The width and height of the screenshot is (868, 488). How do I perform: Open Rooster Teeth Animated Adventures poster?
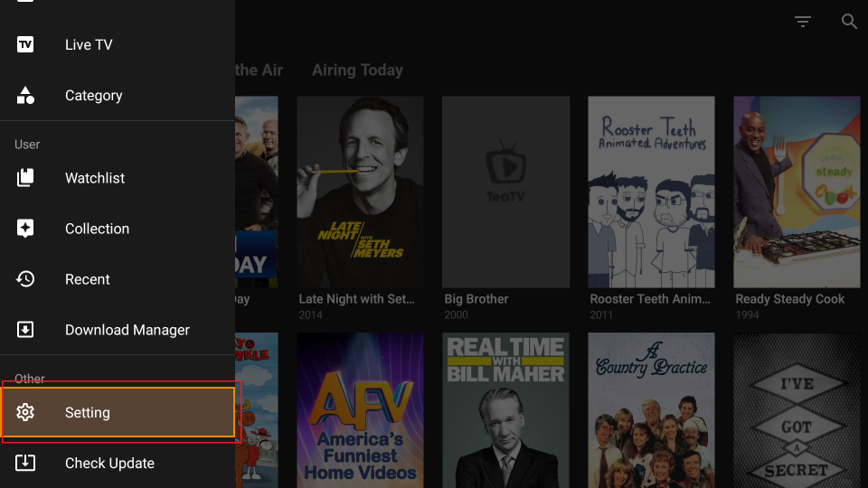pos(652,192)
